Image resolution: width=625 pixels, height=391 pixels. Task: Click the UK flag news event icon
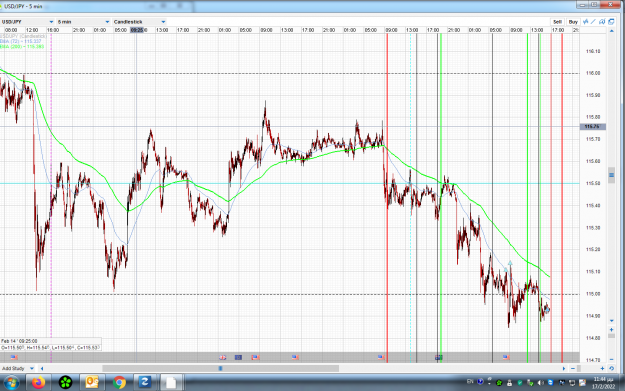click(x=222, y=357)
